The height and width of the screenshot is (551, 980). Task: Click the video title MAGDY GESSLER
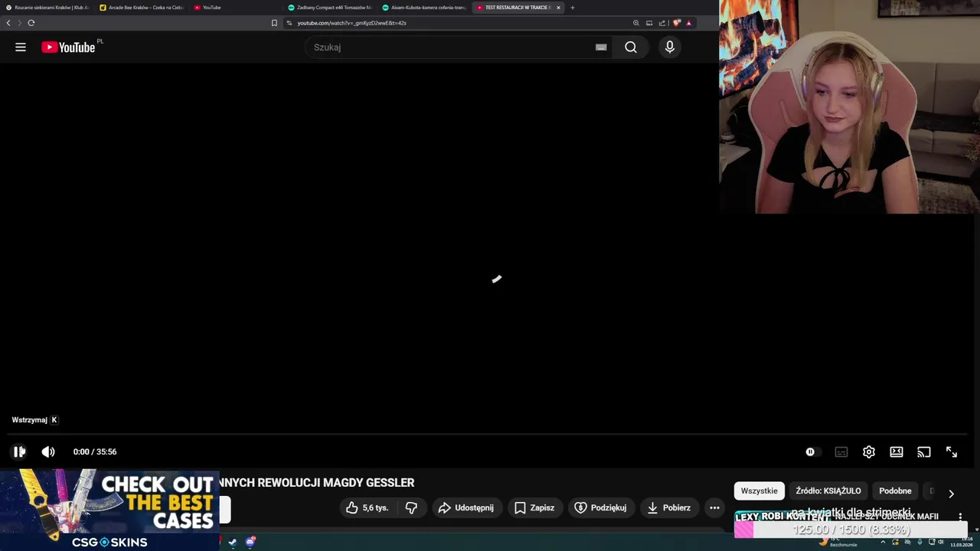tap(317, 483)
